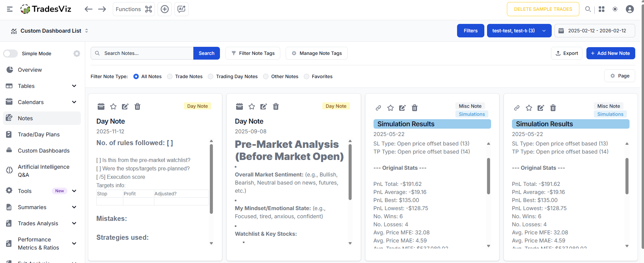Edit the third card Simulation Results note

click(x=402, y=108)
